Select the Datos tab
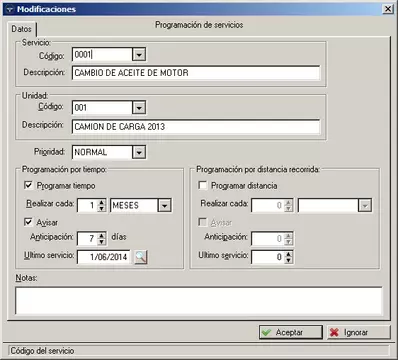Image resolution: width=398 pixels, height=360 pixels. [21, 29]
